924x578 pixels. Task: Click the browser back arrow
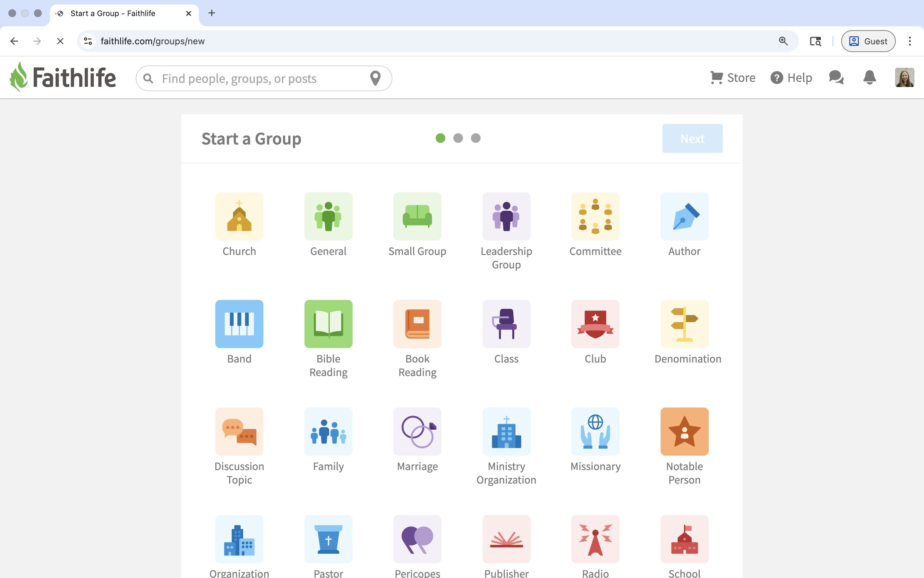[14, 41]
